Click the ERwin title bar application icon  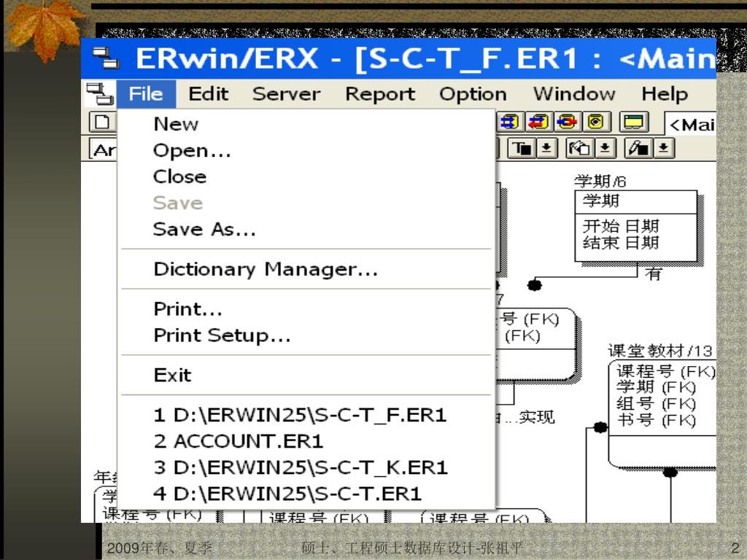(x=106, y=58)
